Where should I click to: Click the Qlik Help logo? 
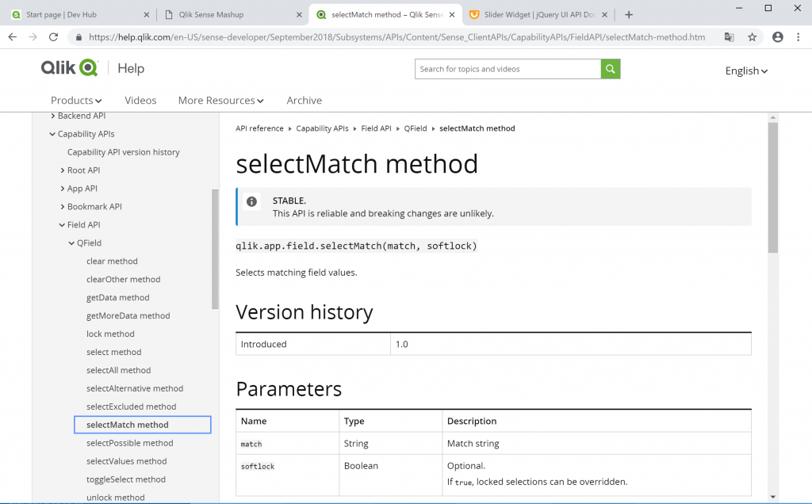pos(69,68)
